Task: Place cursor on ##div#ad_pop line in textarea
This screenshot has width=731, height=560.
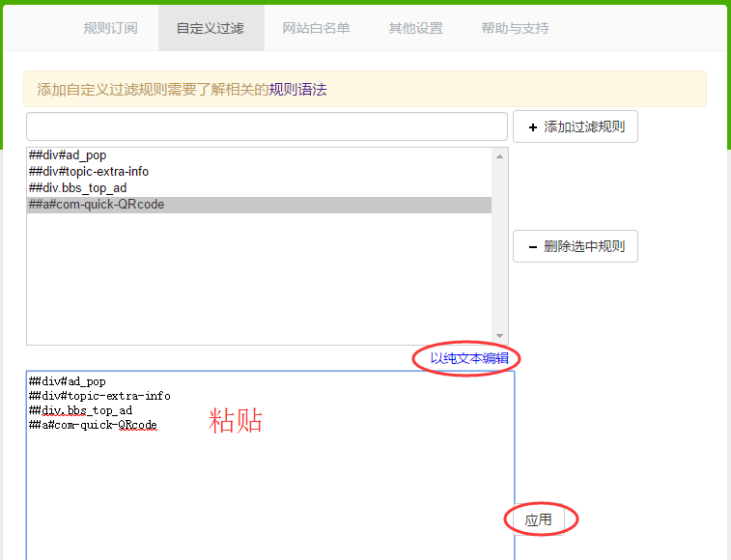Action: (68, 381)
